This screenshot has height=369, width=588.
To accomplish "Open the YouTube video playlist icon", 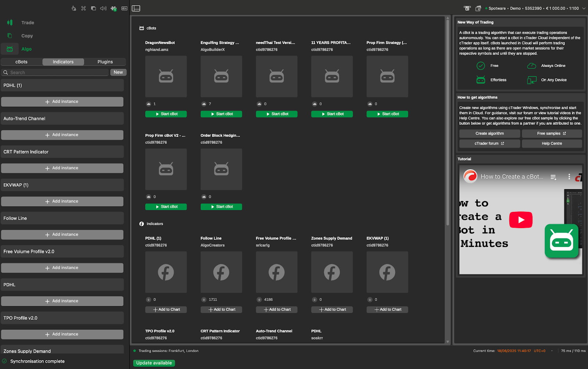I will click(x=553, y=177).
